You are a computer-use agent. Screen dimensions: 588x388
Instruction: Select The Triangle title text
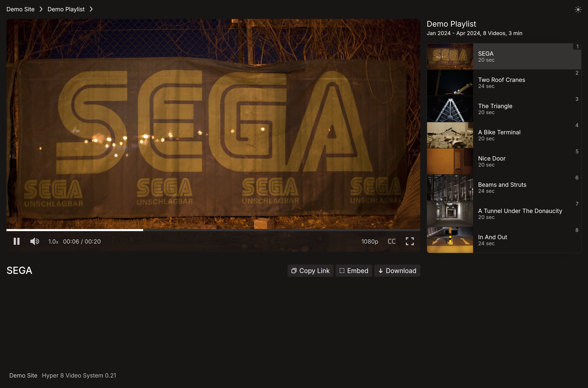[495, 106]
